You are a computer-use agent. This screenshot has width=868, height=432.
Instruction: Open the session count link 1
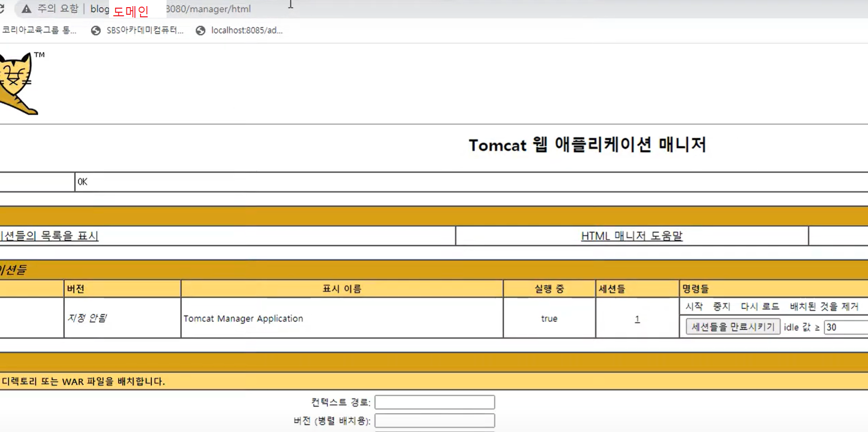coord(637,319)
